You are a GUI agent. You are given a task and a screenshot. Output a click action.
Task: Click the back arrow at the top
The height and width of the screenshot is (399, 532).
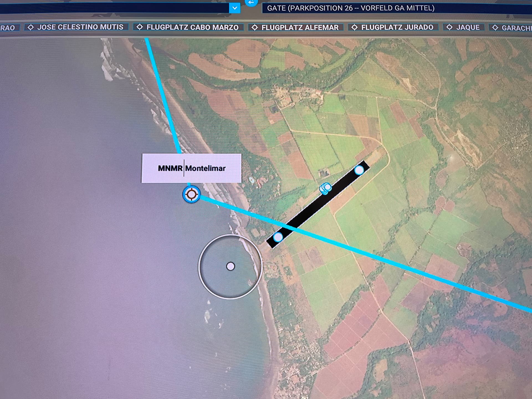(x=251, y=3)
